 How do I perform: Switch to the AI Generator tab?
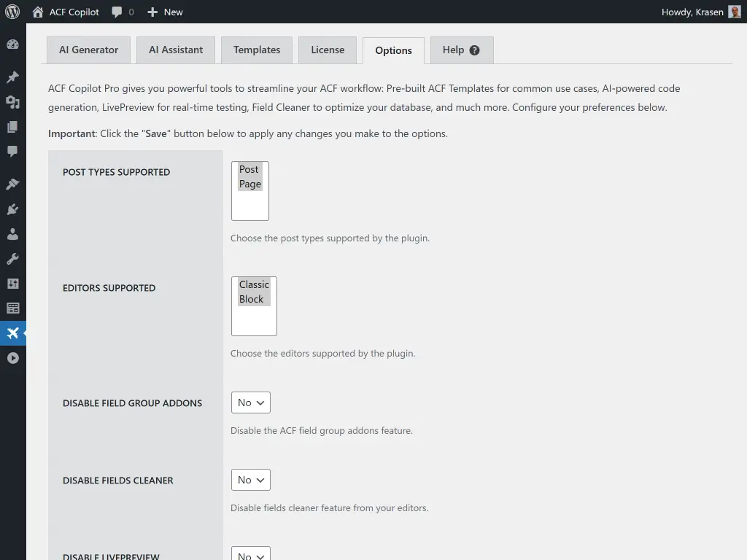[88, 50]
